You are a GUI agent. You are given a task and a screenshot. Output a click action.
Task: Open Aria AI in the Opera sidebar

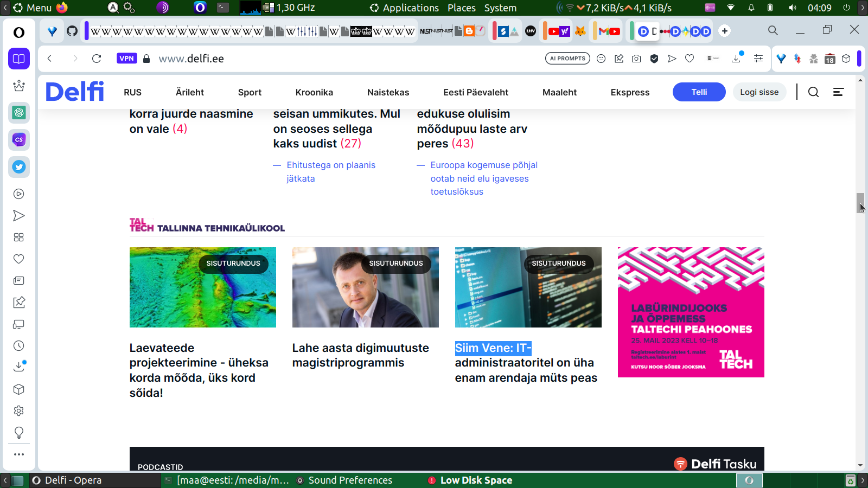[19, 86]
